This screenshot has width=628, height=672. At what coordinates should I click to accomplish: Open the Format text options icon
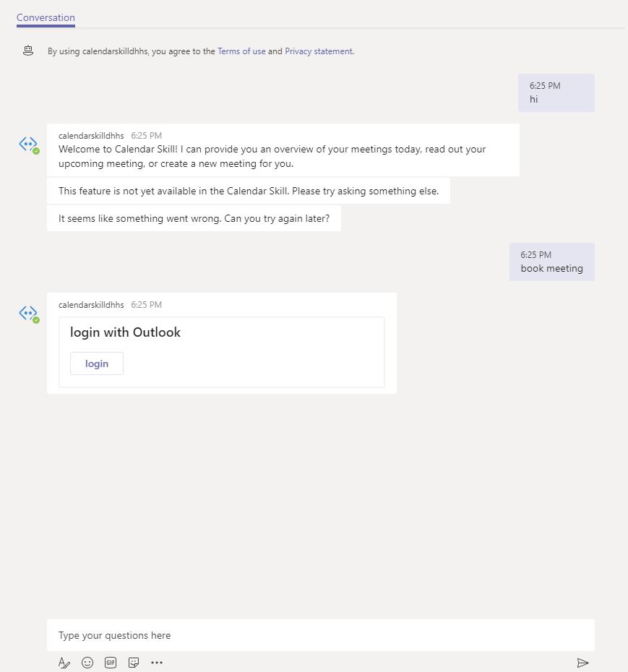(x=64, y=663)
